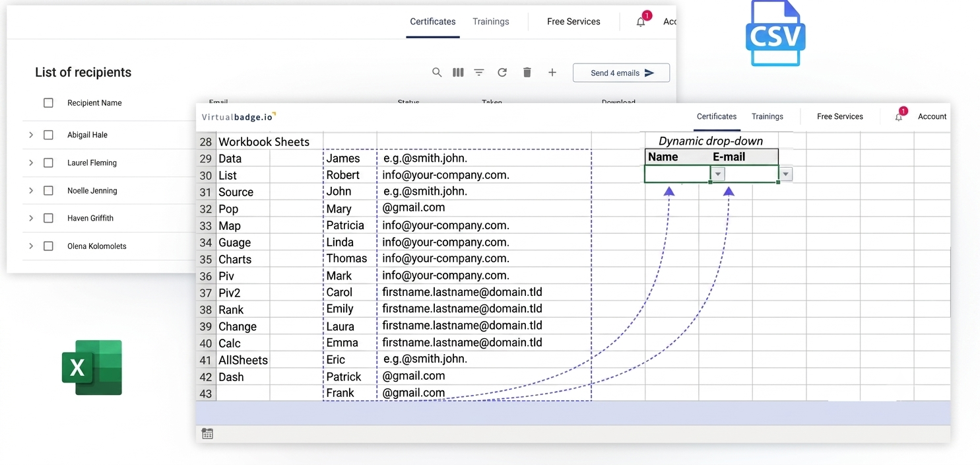980x465 pixels.
Task: Click the List of recipients heading
Action: point(83,73)
